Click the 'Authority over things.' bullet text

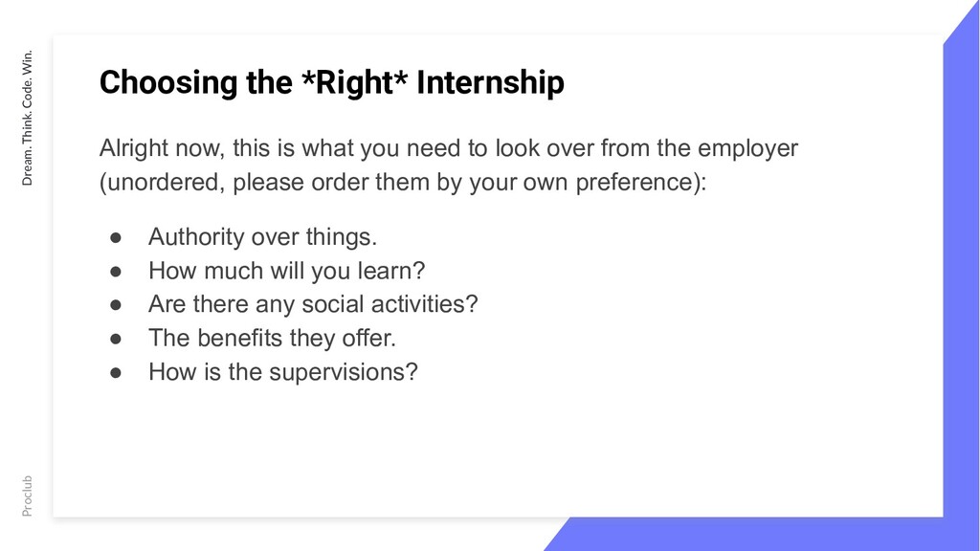[262, 237]
